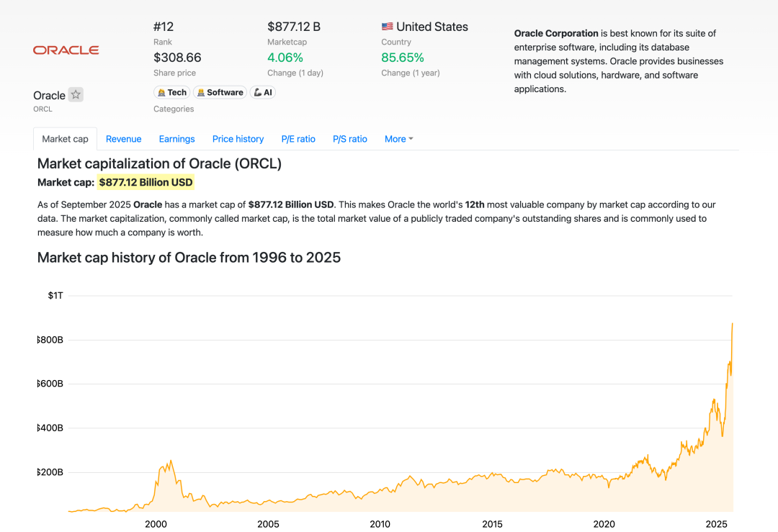Click the 2010 year label on chart
778x532 pixels.
click(380, 524)
